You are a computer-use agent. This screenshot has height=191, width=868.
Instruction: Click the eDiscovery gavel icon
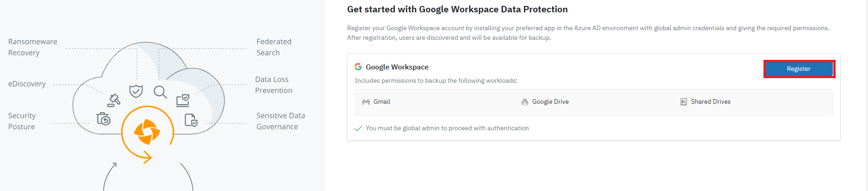click(x=114, y=100)
